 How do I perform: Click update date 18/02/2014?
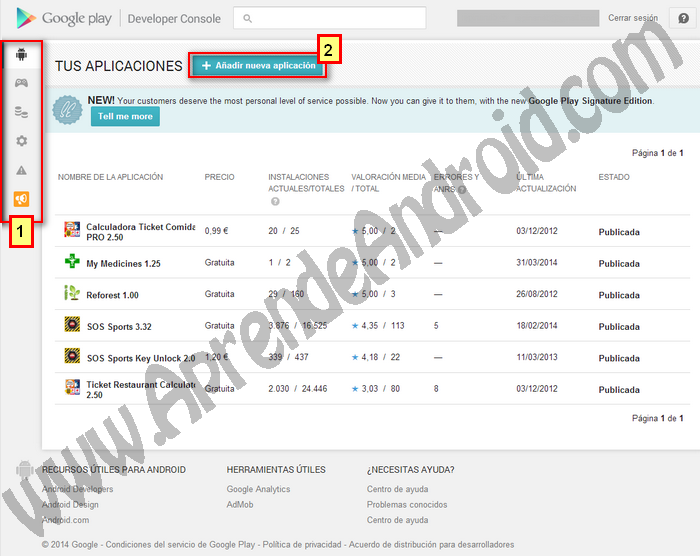[x=537, y=326]
